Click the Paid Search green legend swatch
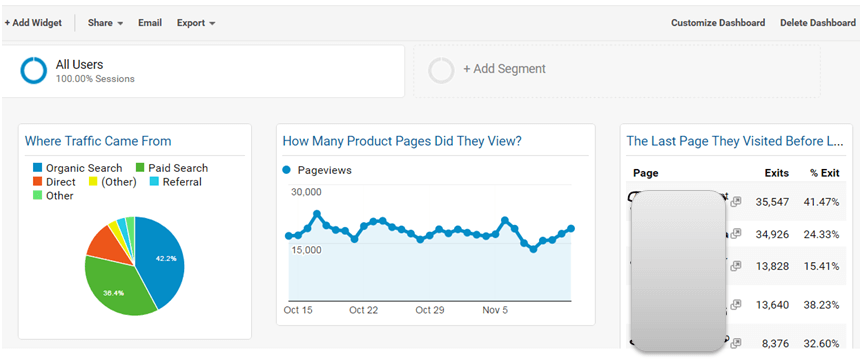Viewport: 866px width, 362px height. [140, 168]
